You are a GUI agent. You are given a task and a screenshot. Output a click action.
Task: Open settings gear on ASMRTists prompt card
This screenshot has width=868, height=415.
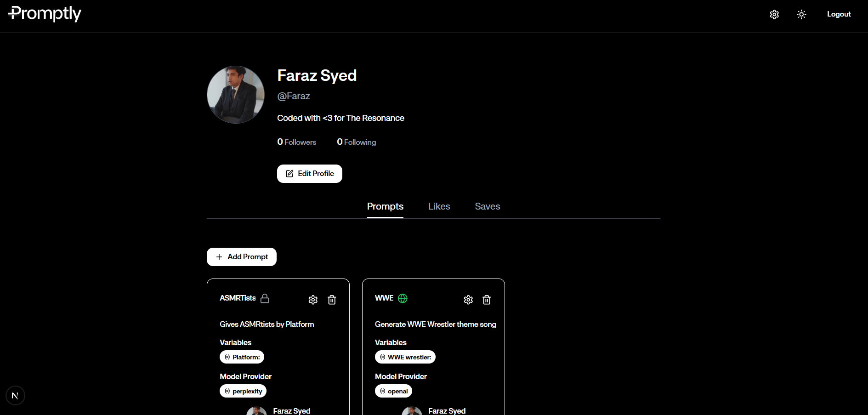click(313, 300)
